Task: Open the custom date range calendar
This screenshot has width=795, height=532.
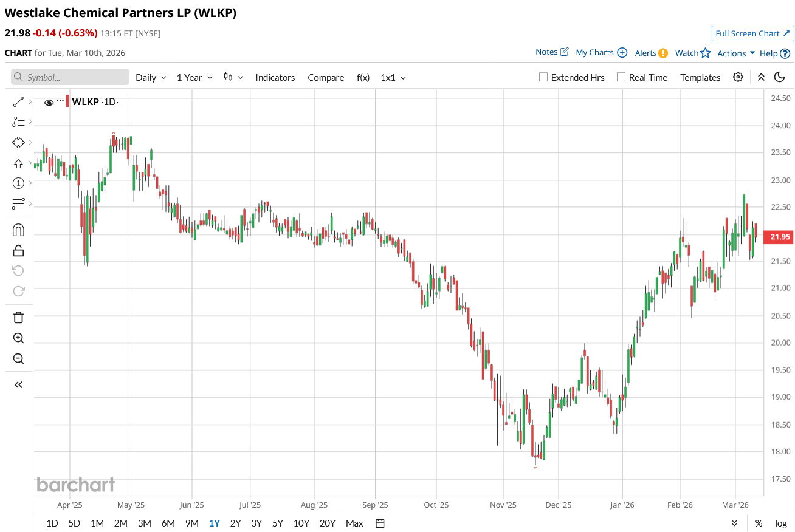Action: 380,523
